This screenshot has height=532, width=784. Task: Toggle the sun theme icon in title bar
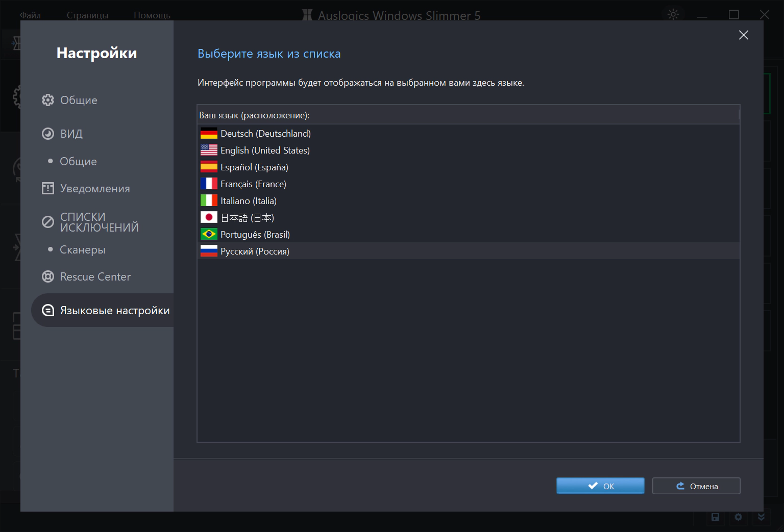pyautogui.click(x=673, y=14)
